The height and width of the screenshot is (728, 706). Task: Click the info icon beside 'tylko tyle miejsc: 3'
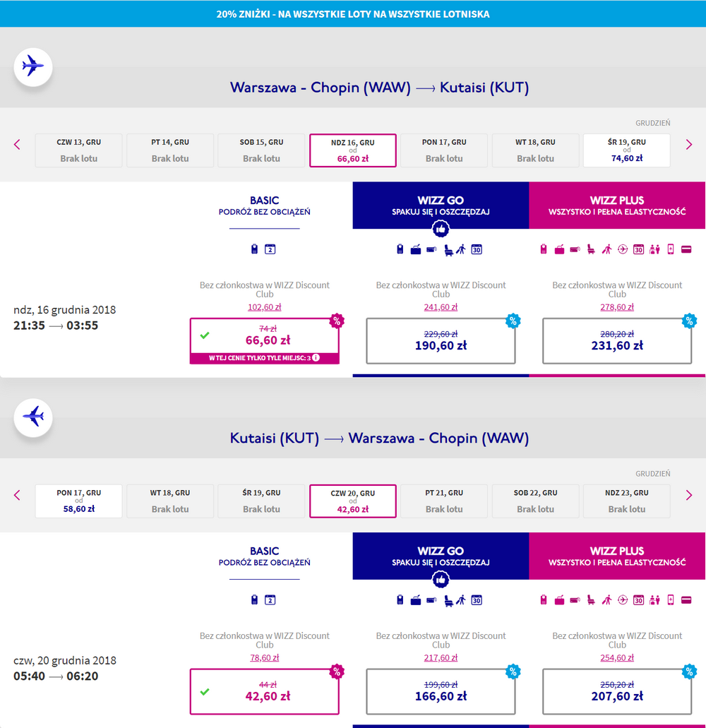(x=316, y=357)
